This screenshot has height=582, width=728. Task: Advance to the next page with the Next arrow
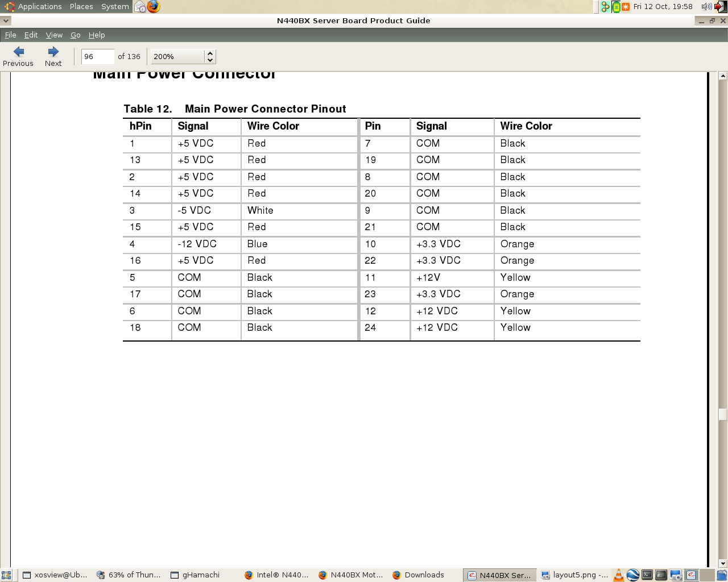[x=53, y=56]
